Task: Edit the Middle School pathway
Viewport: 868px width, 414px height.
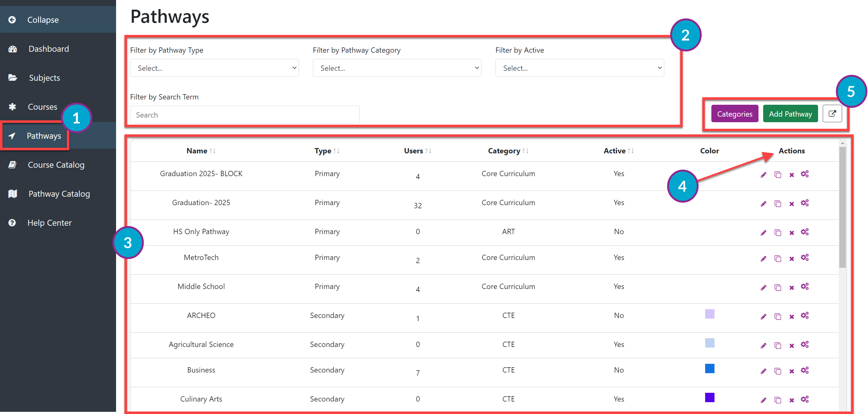Action: pos(763,287)
